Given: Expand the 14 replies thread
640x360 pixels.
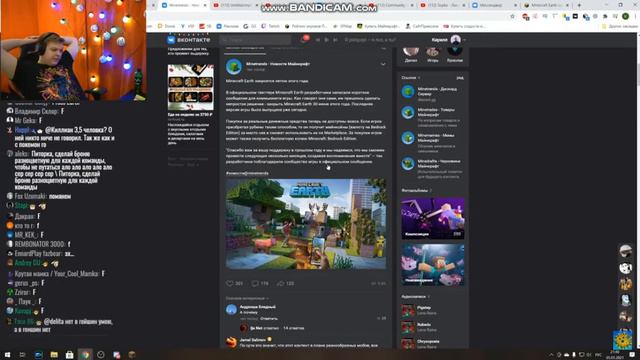Looking at the screenshot, I should click(293, 328).
